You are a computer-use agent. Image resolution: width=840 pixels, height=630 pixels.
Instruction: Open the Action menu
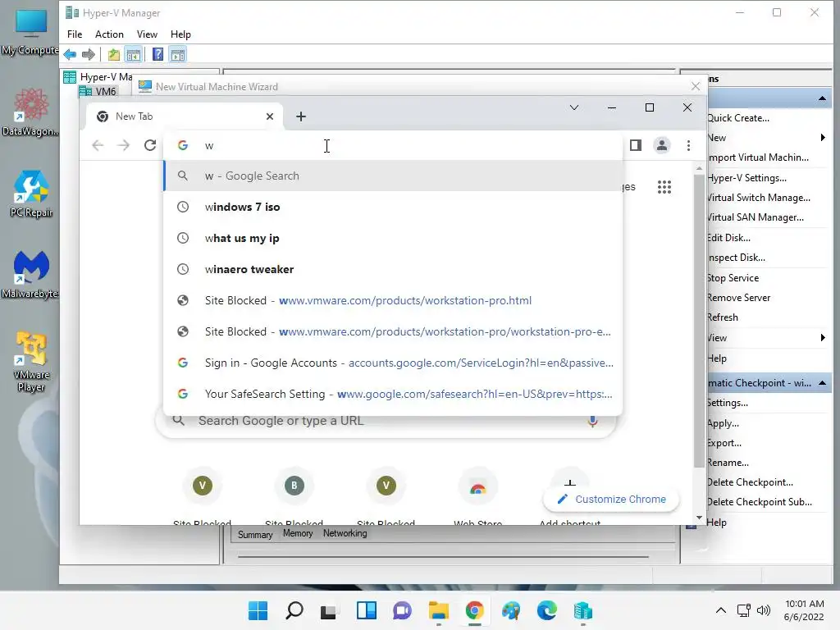click(109, 34)
